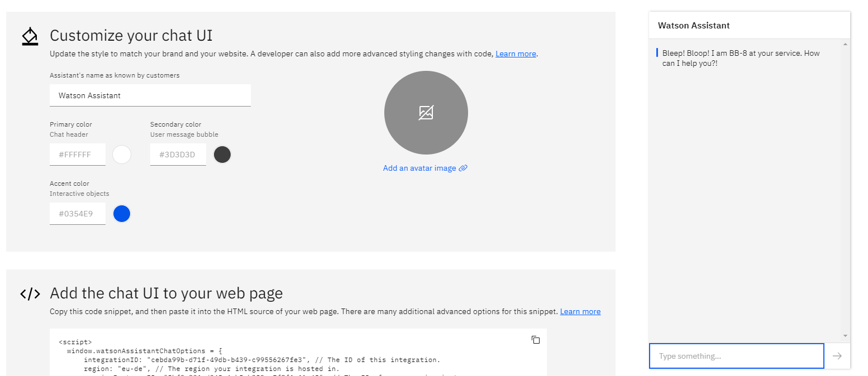Edit primary color hex field #FFFFFF

pyautogui.click(x=78, y=155)
